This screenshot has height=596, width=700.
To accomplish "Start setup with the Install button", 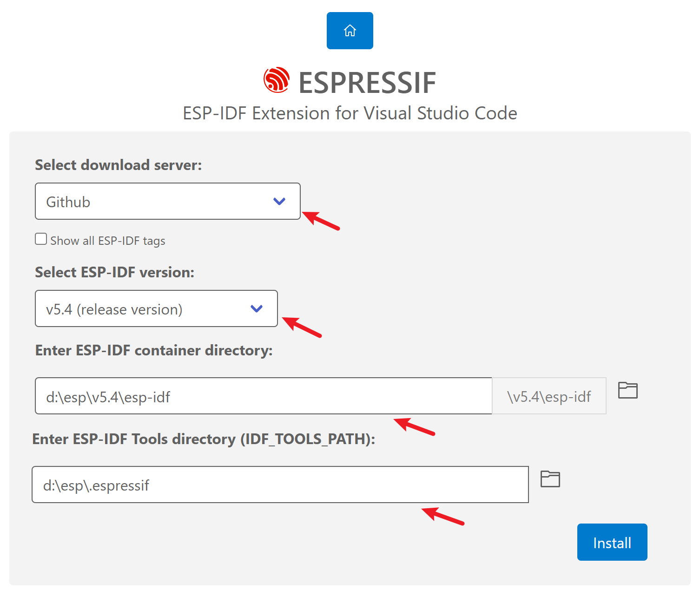I will coord(612,542).
